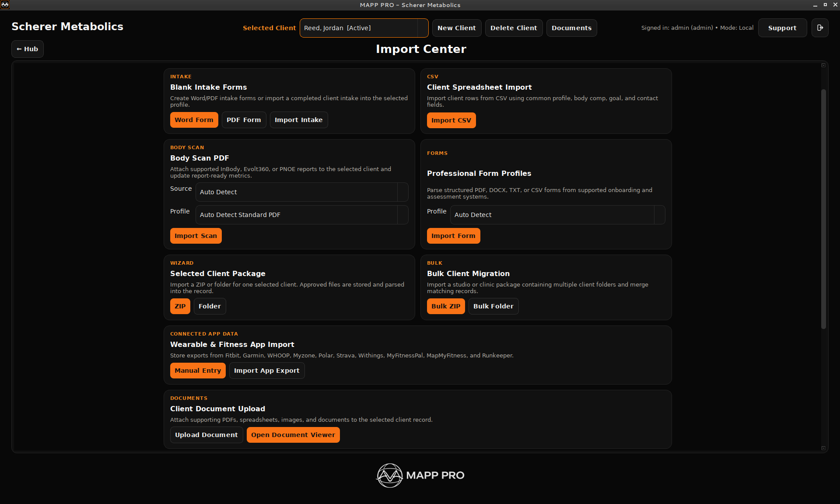This screenshot has height=504, width=840.
Task: Open the Selected Client dropdown
Action: tap(364, 28)
